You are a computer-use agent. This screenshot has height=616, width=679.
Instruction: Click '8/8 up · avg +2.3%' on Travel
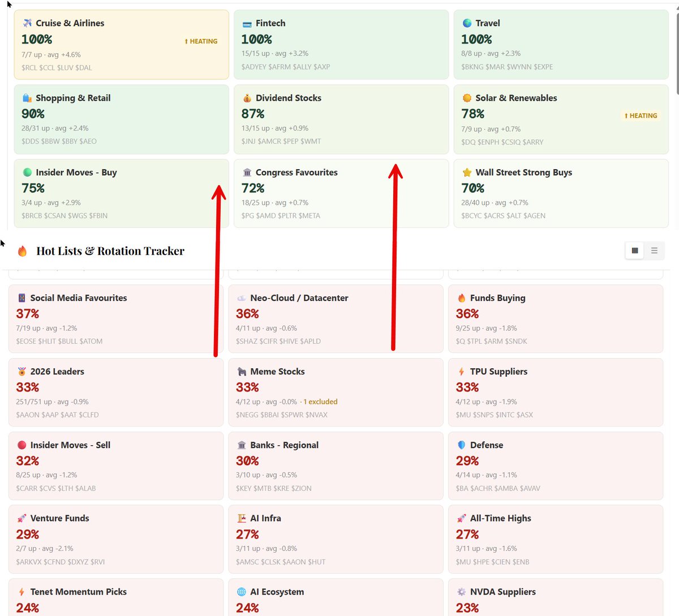pos(491,53)
